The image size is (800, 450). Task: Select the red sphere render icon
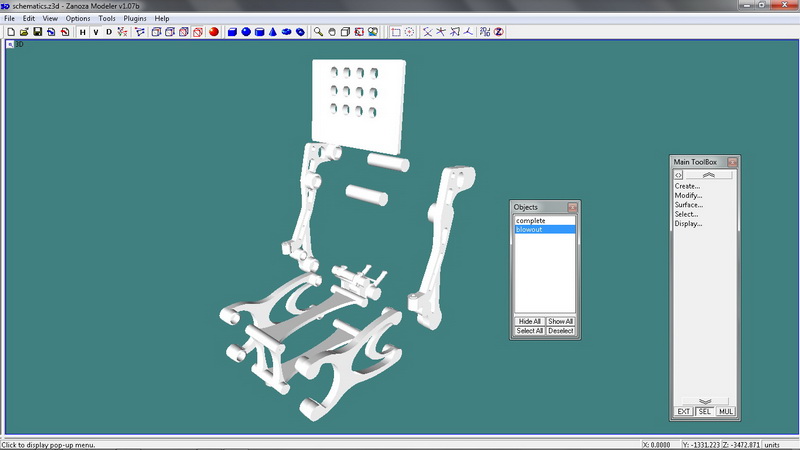click(x=213, y=32)
